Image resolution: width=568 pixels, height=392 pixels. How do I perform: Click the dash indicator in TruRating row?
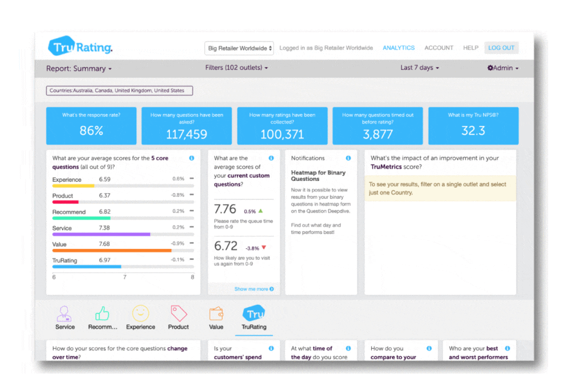[x=192, y=259]
